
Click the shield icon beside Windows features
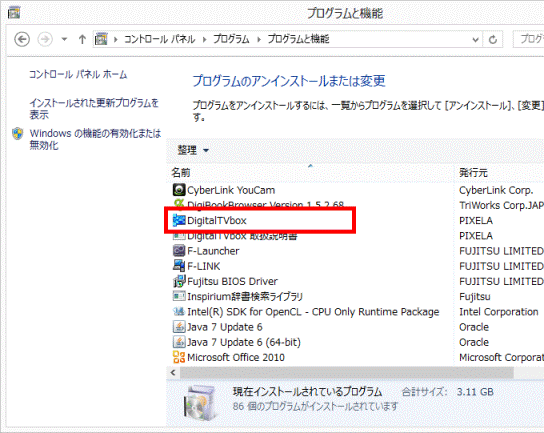tap(17, 134)
